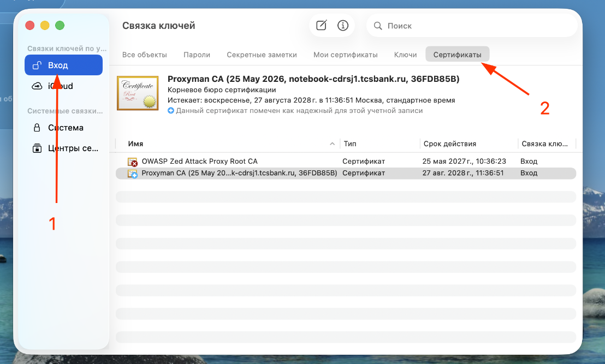This screenshot has height=364, width=605.
Task: Select OWASP Zed Attack Proxy Root CA row
Action: pyautogui.click(x=346, y=161)
